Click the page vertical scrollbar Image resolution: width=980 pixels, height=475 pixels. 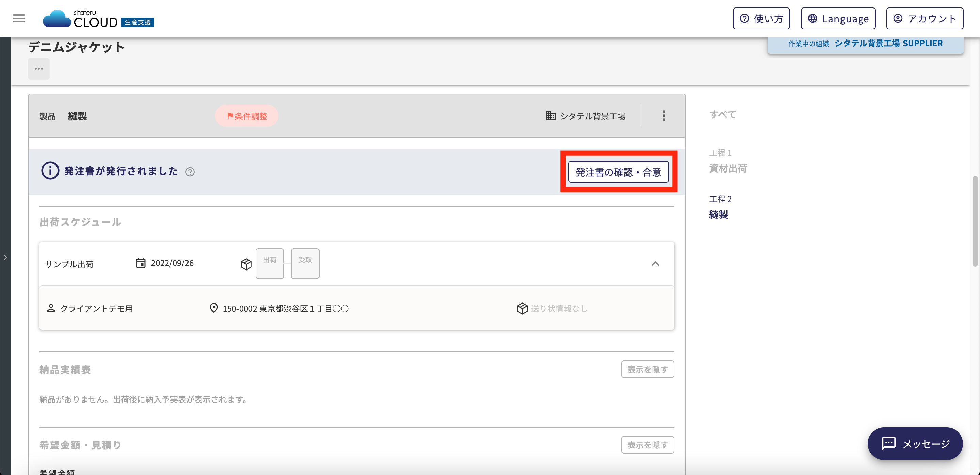(975, 221)
